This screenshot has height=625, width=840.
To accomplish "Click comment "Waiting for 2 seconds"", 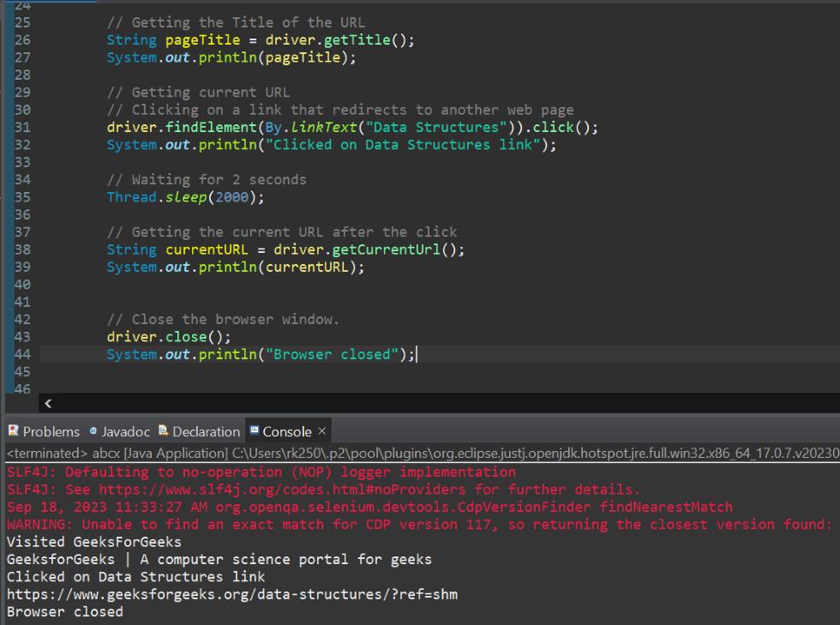I will [207, 179].
